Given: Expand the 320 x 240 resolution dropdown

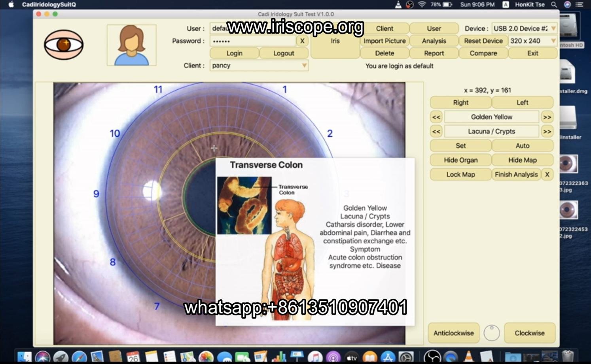Looking at the screenshot, I should tap(533, 41).
